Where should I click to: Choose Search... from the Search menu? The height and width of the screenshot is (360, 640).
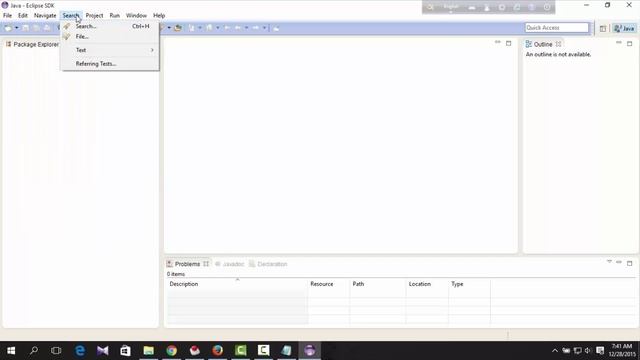110,26
